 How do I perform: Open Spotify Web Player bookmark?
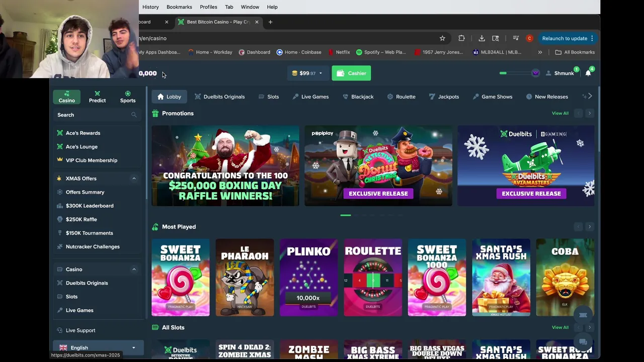(x=381, y=52)
